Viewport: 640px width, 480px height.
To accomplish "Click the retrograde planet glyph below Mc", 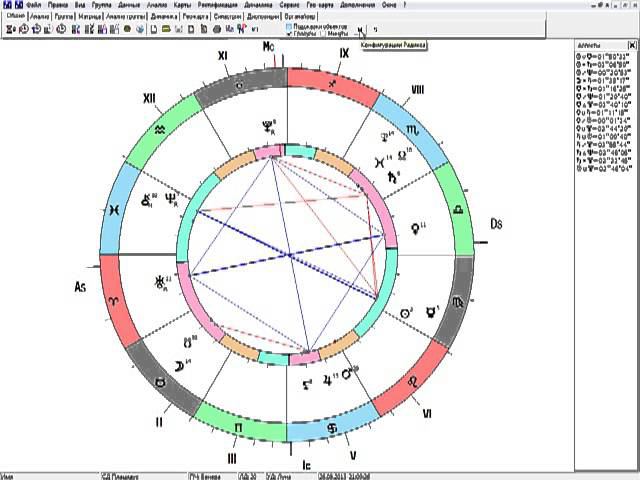I will pos(268,127).
